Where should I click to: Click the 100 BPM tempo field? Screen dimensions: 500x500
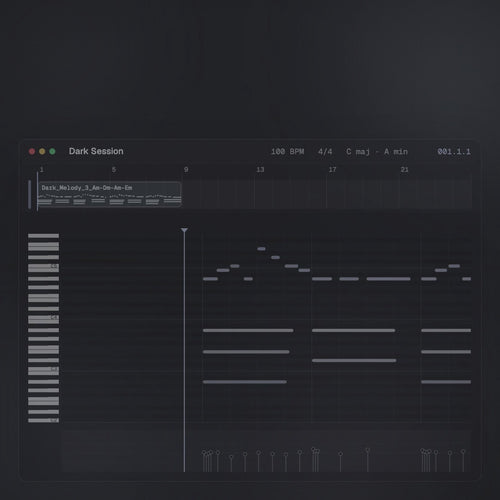coord(287,152)
